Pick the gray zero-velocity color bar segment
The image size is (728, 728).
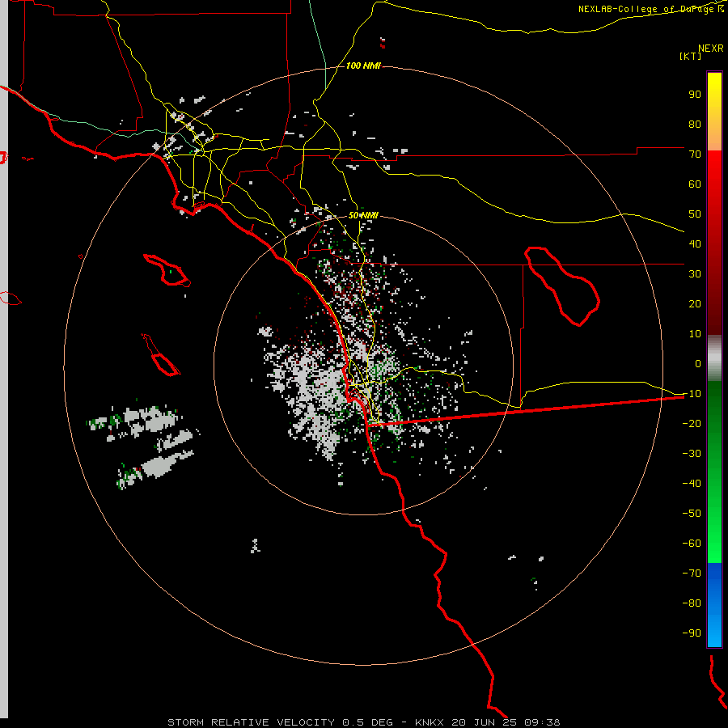point(714,358)
